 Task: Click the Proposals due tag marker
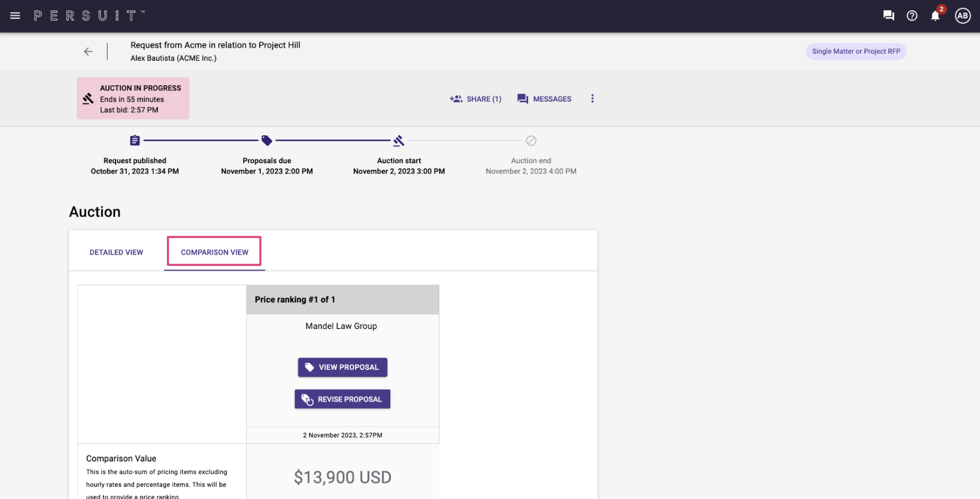(267, 141)
